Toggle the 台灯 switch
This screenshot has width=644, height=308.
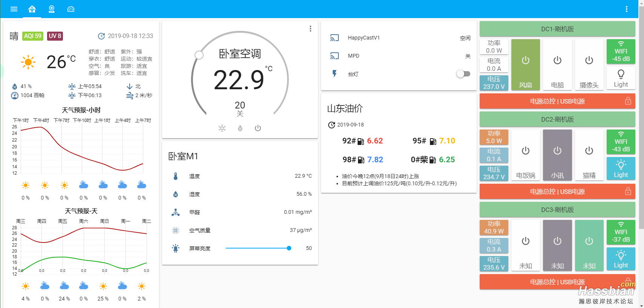coord(463,74)
